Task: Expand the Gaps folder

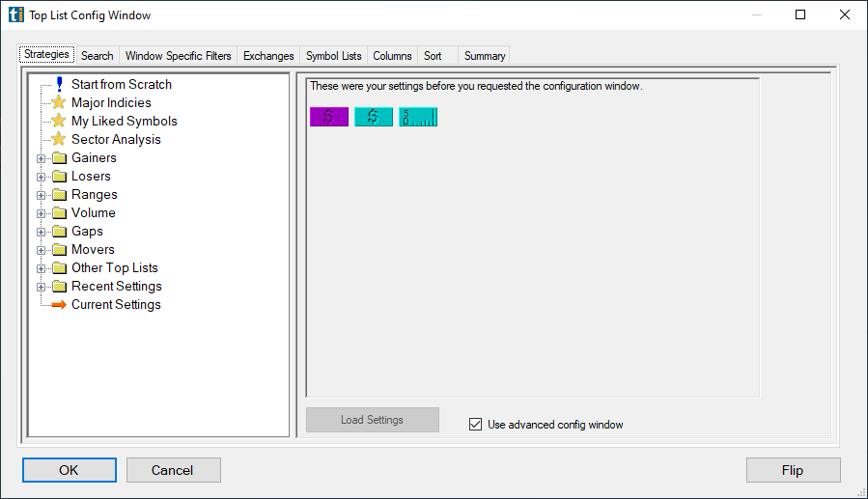Action: click(41, 232)
